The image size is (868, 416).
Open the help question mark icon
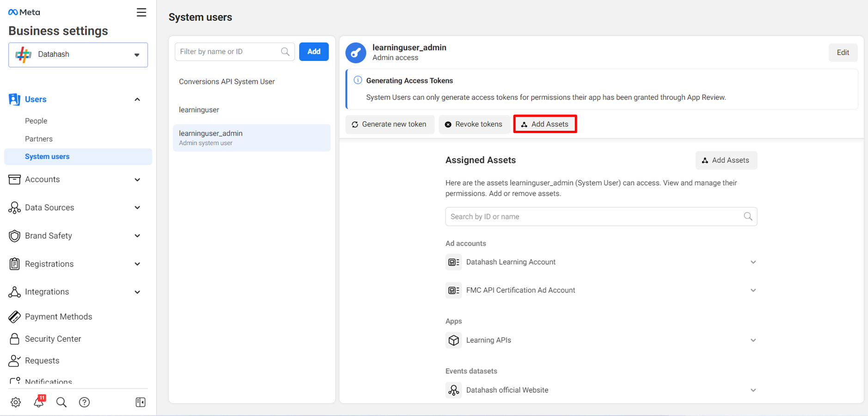click(84, 402)
